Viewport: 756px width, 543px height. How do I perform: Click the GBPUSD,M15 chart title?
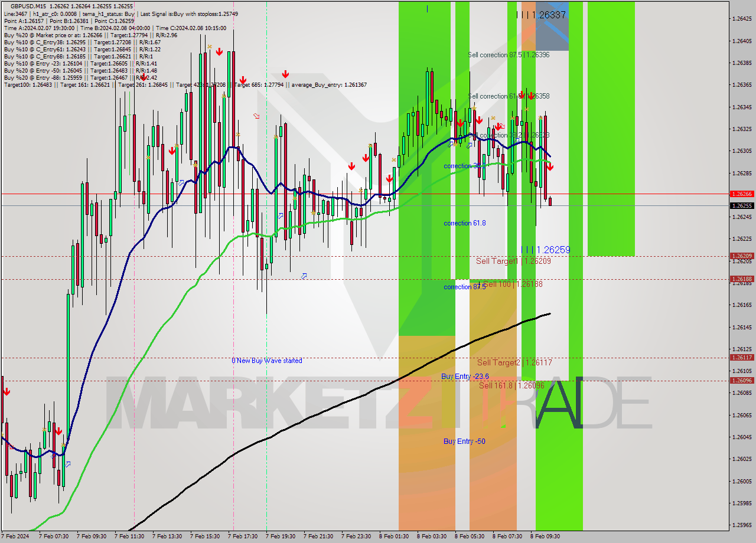pos(30,6)
